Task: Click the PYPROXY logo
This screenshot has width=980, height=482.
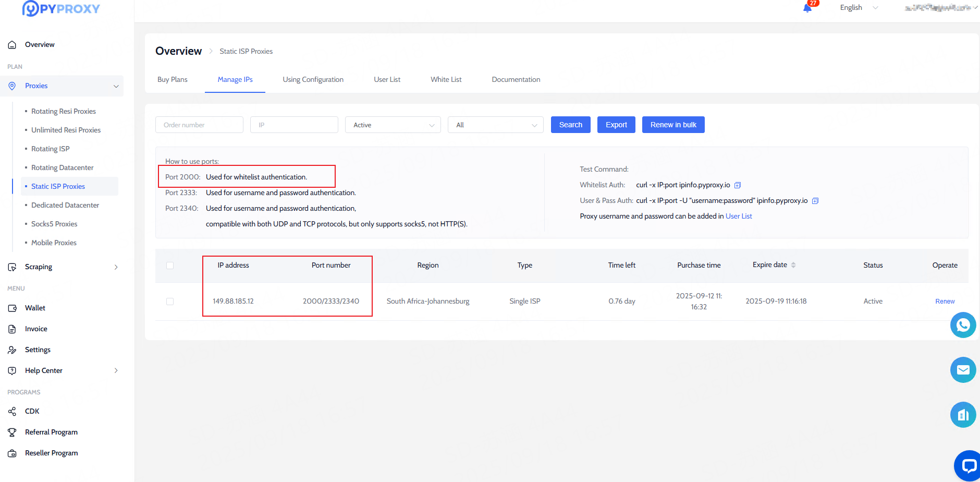Action: click(x=61, y=9)
